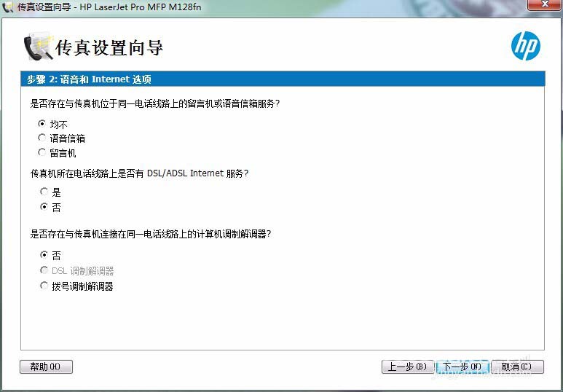563x392 pixels.
Task: Click the title bar application icon
Action: [x=7, y=7]
